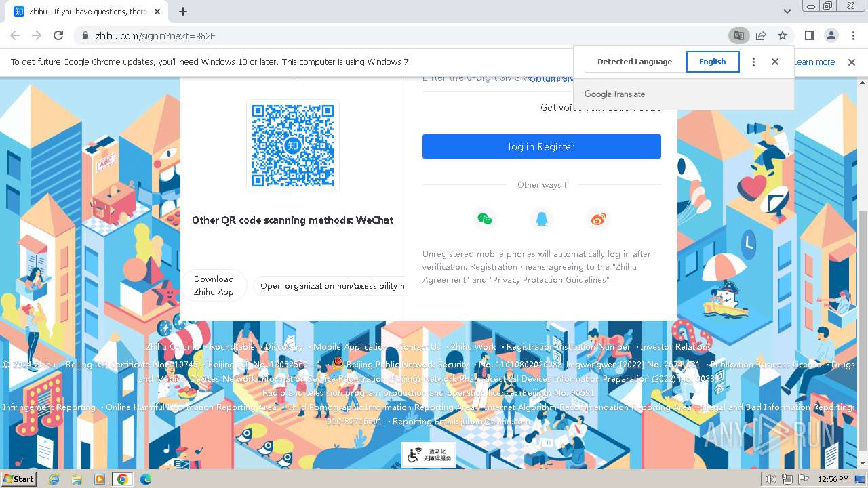
Task: Switch to the Zhihu browser tab
Action: 88,12
